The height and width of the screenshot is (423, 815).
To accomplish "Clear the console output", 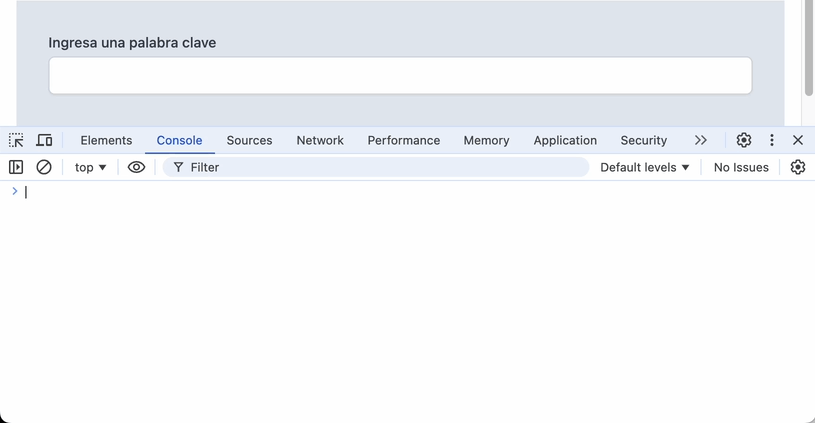I will [44, 167].
